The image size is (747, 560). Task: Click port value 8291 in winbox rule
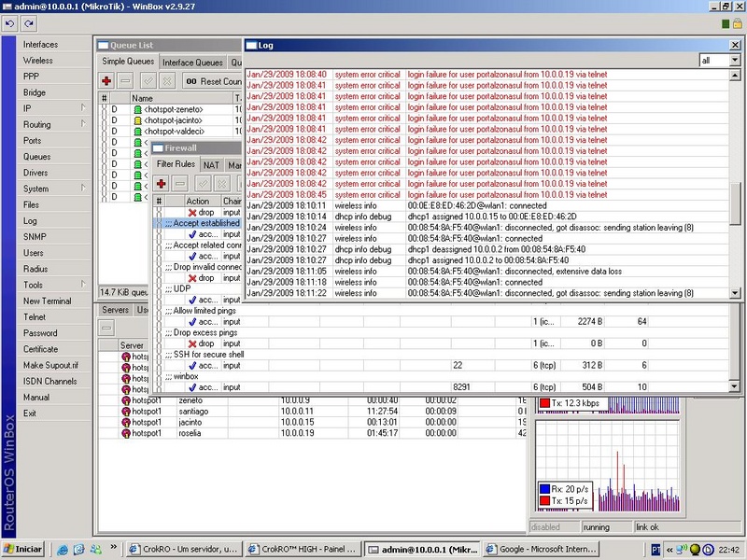click(461, 387)
